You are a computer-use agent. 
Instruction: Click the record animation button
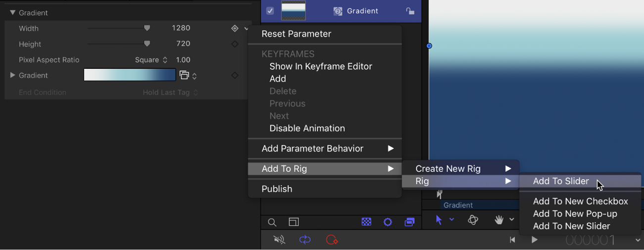click(x=332, y=240)
